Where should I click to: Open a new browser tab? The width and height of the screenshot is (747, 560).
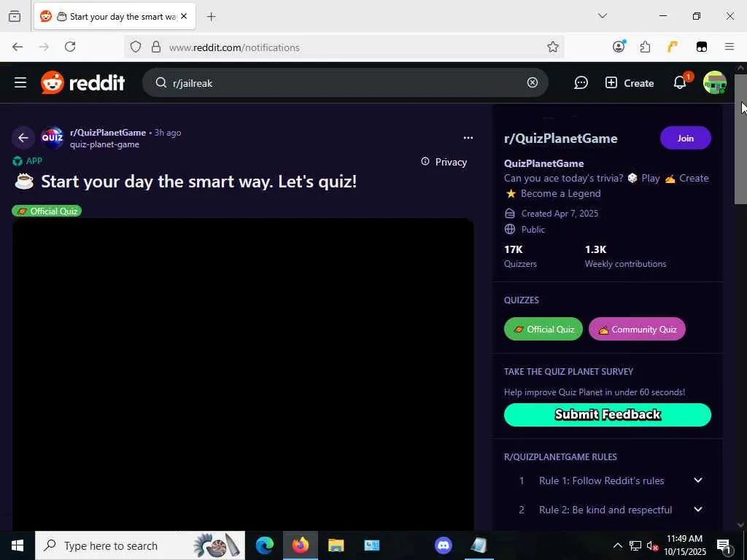[x=211, y=17]
